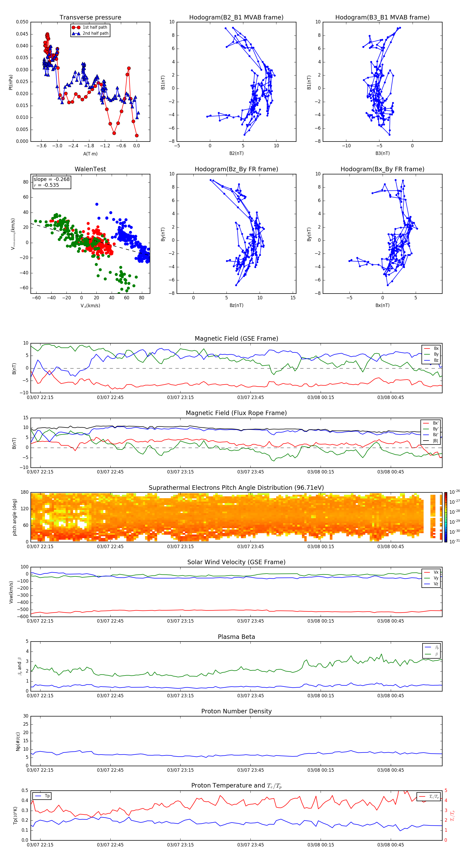This screenshot has height=868, width=473.
Task: Click the 'Vx' legend entry
Action: [431, 572]
